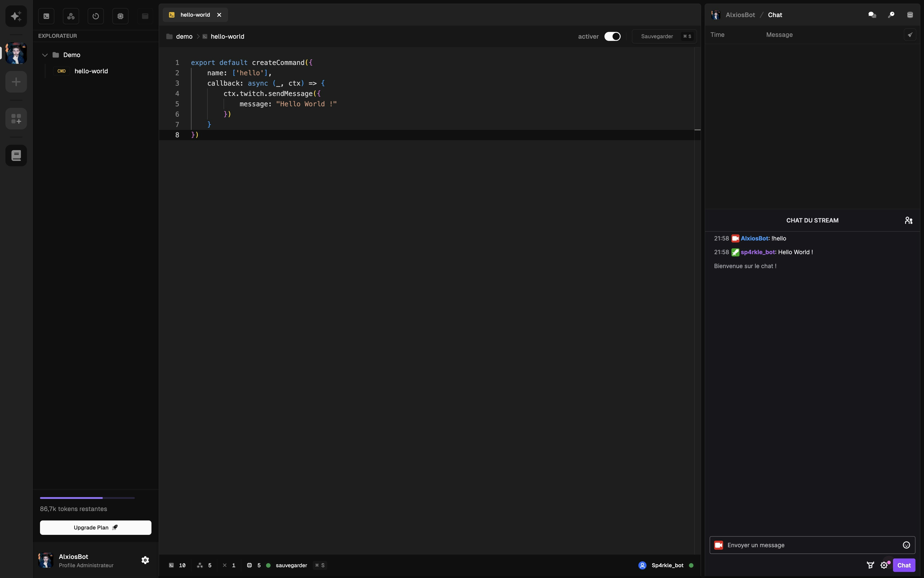Viewport: 924px width, 578px height.
Task: Click the database icon in chat header
Action: [910, 15]
